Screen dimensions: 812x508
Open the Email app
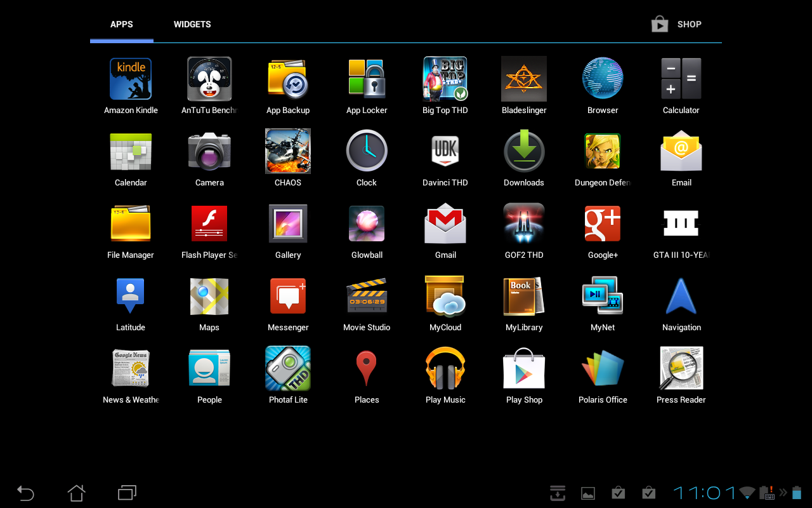tap(681, 151)
